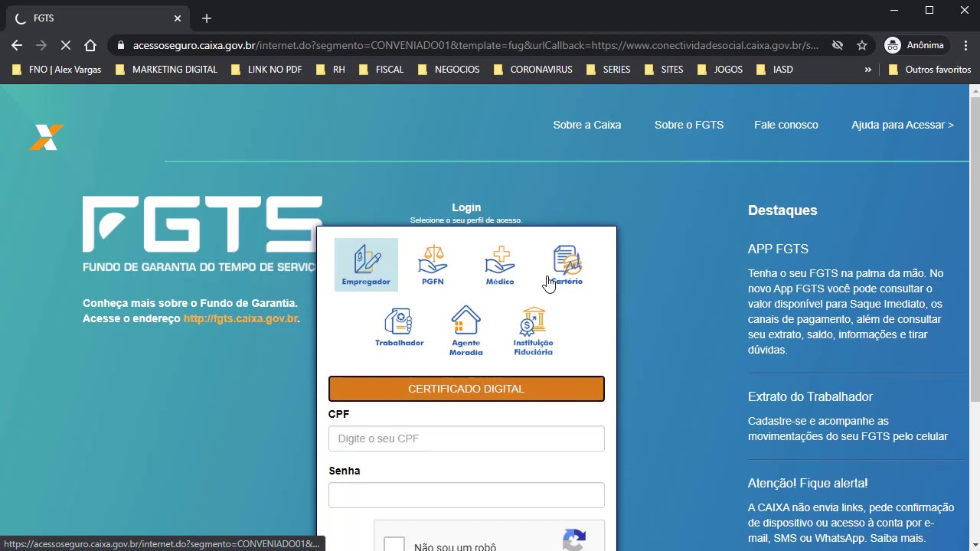
Task: Open FNO | Alex Vargas bookmark folder
Action: 57,70
